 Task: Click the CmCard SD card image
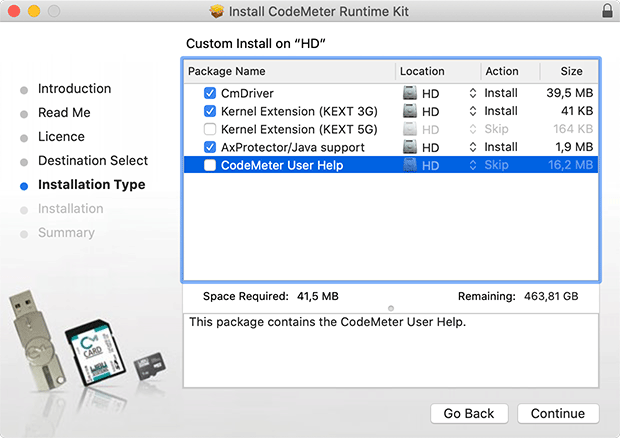point(95,353)
